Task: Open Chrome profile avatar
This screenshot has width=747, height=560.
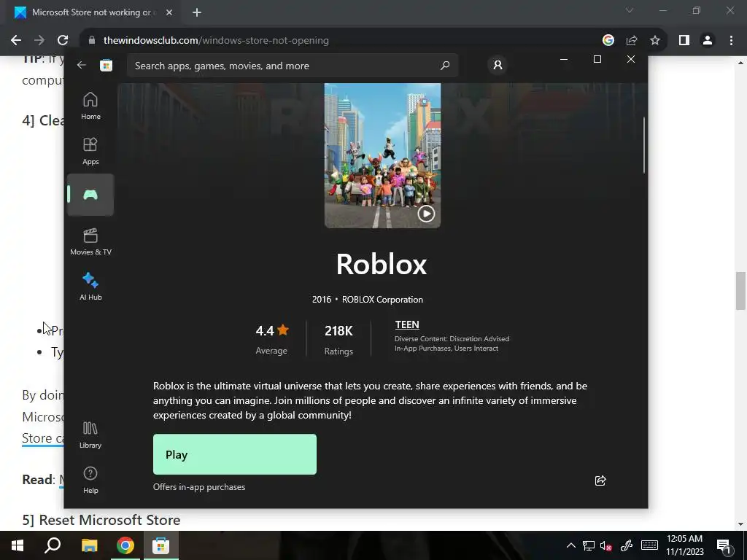Action: [x=708, y=41]
